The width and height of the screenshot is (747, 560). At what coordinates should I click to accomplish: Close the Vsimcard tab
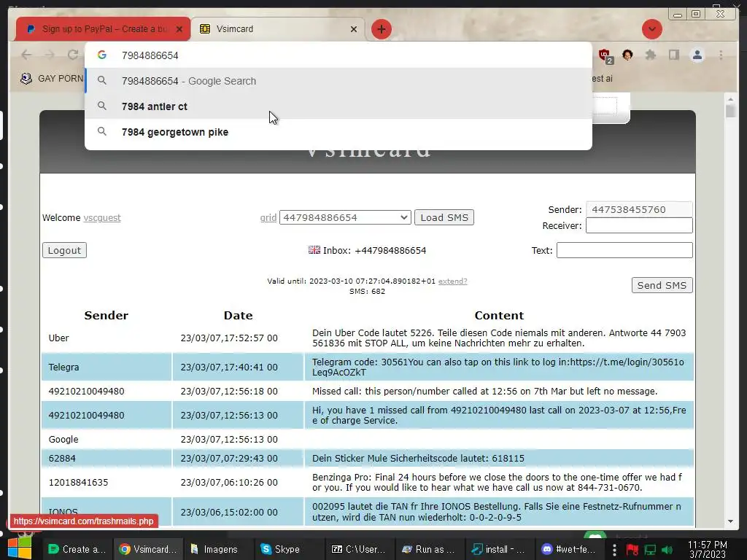354,29
